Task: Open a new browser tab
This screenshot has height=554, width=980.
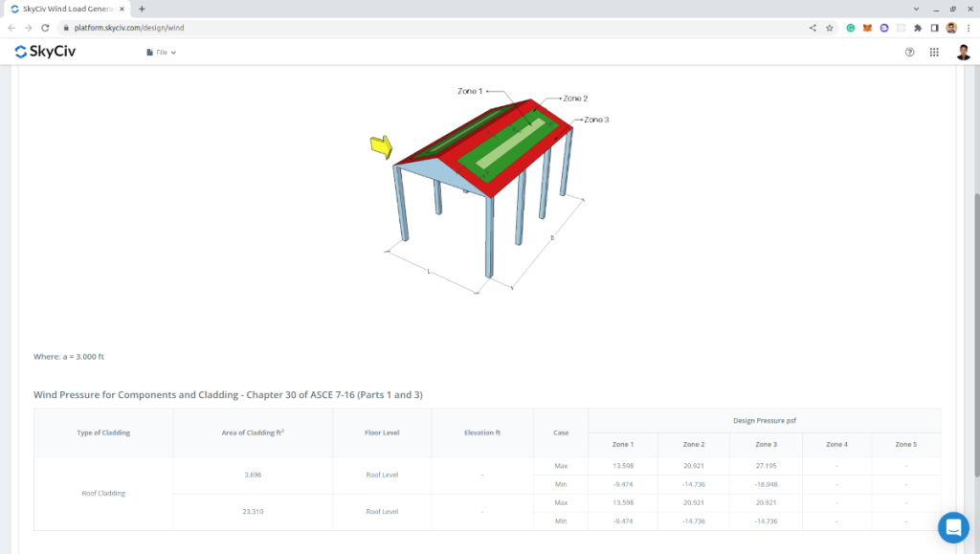Action: (142, 9)
